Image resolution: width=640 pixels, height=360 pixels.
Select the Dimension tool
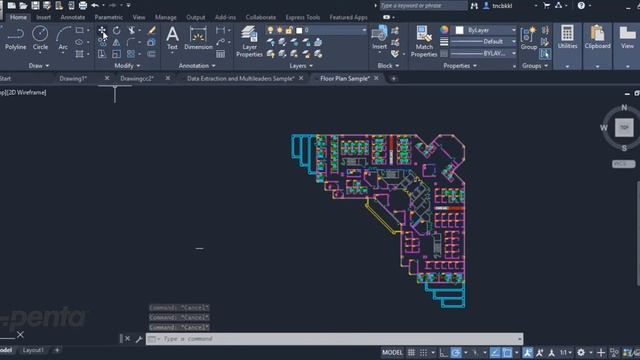[x=198, y=38]
